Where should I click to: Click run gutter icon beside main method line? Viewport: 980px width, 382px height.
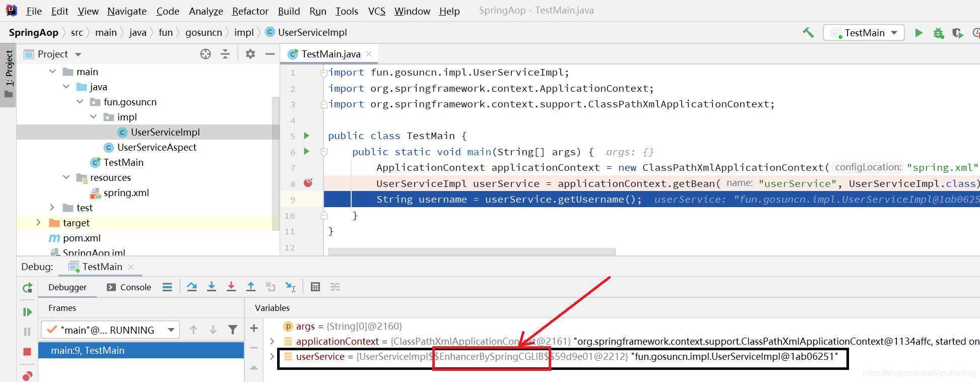pos(306,151)
